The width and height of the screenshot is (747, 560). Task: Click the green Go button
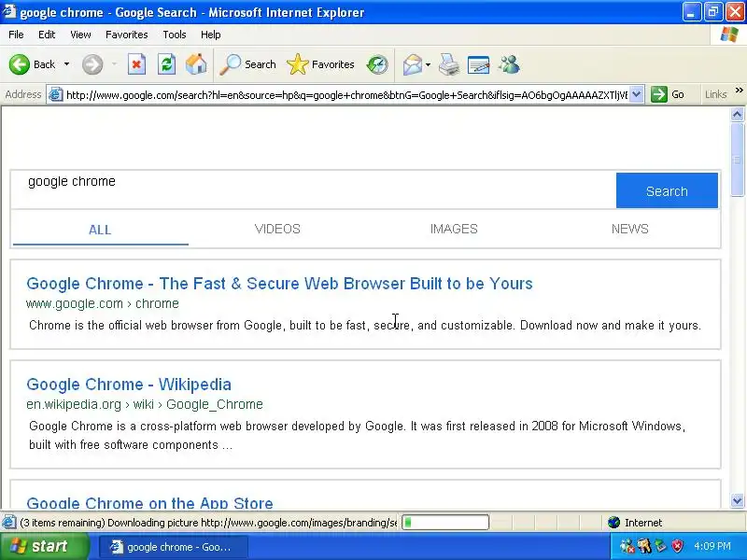(668, 94)
